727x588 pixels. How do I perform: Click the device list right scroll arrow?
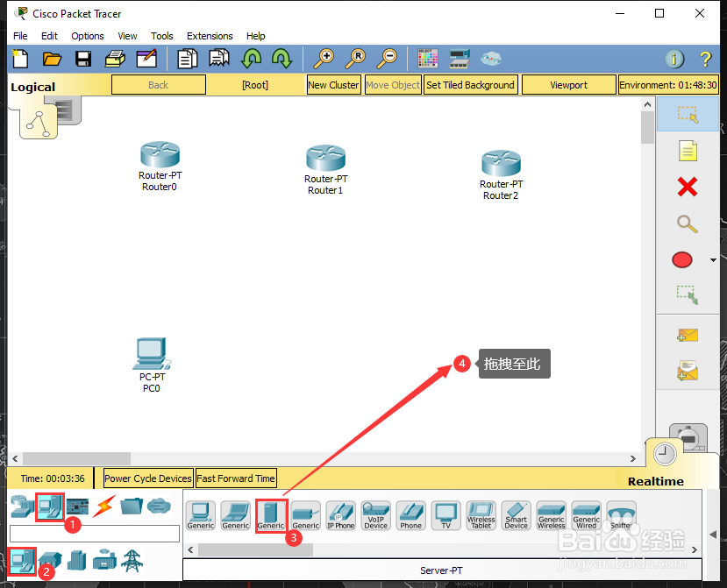(x=694, y=550)
